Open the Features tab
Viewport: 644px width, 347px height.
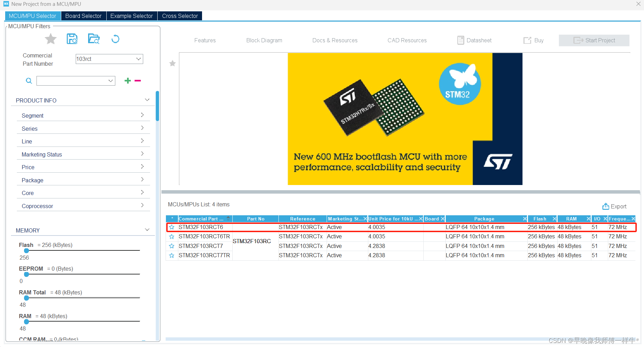(x=205, y=41)
